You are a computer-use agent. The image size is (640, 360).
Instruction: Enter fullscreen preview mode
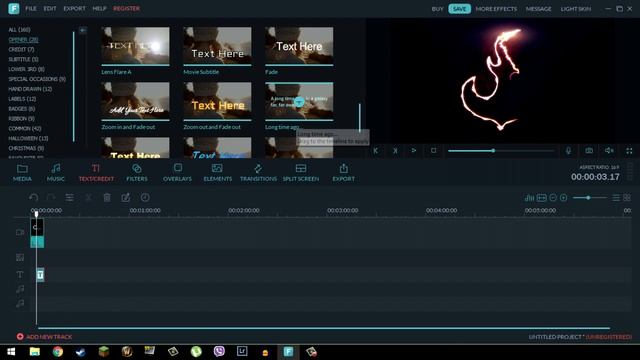click(629, 151)
